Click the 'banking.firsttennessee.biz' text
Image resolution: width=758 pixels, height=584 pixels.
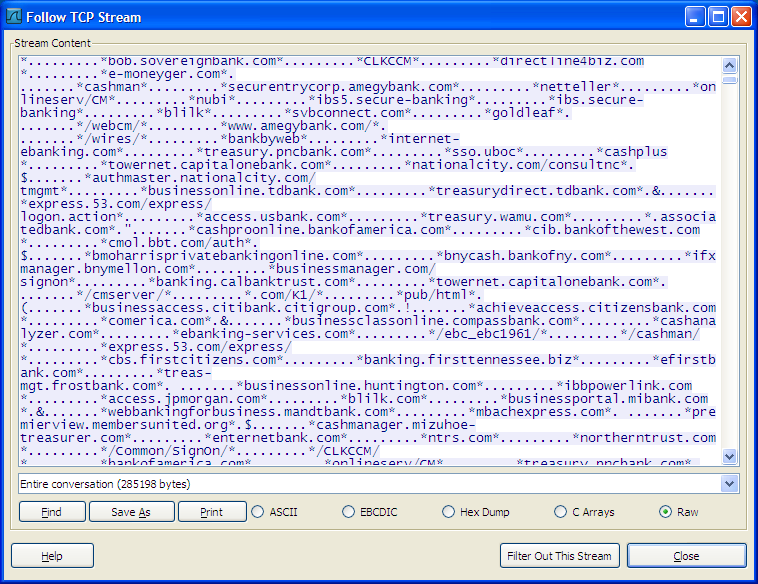[x=468, y=360]
